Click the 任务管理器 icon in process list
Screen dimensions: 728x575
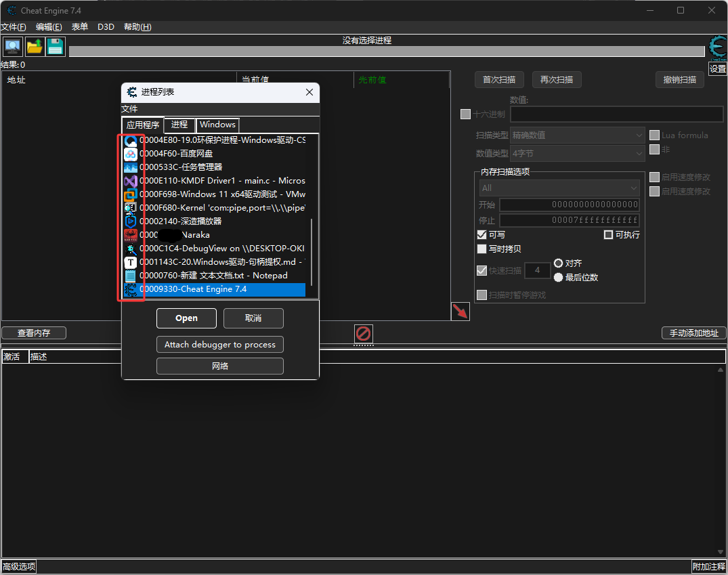[x=131, y=167]
